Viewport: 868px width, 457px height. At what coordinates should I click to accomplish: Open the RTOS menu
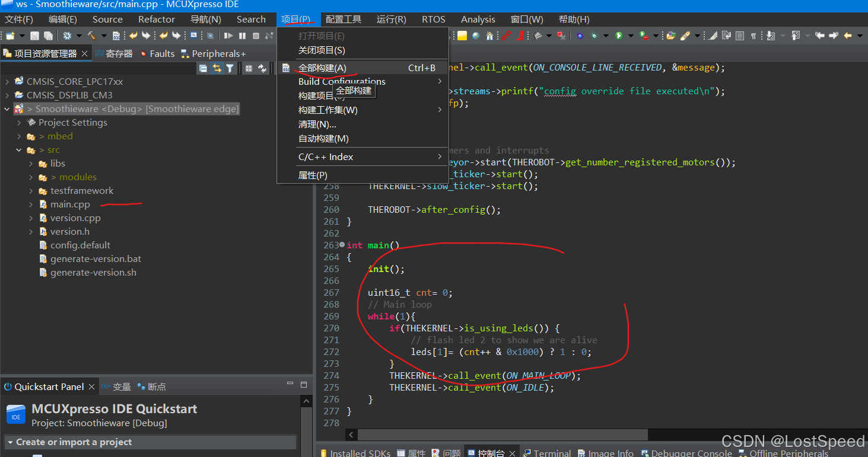pyautogui.click(x=434, y=20)
